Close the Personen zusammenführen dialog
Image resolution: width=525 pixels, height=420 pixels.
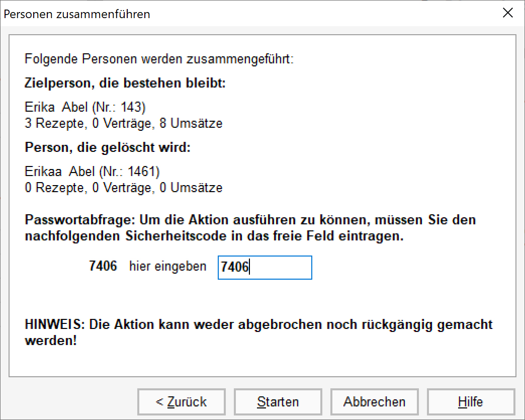point(508,14)
